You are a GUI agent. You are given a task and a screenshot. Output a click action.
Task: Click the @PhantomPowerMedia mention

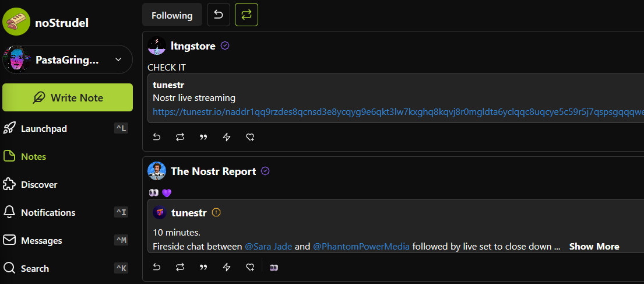(x=361, y=247)
